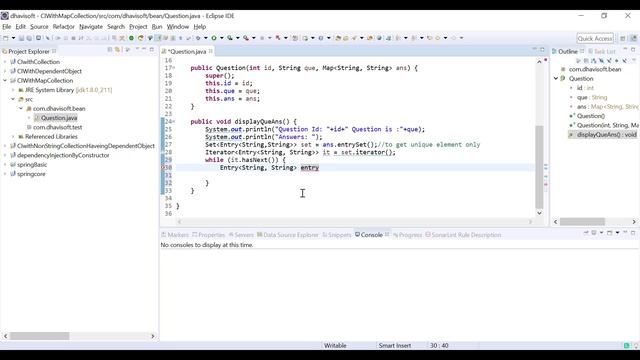This screenshot has height=360, width=640.
Task: Click the Pin Console icon
Action: click(586, 233)
